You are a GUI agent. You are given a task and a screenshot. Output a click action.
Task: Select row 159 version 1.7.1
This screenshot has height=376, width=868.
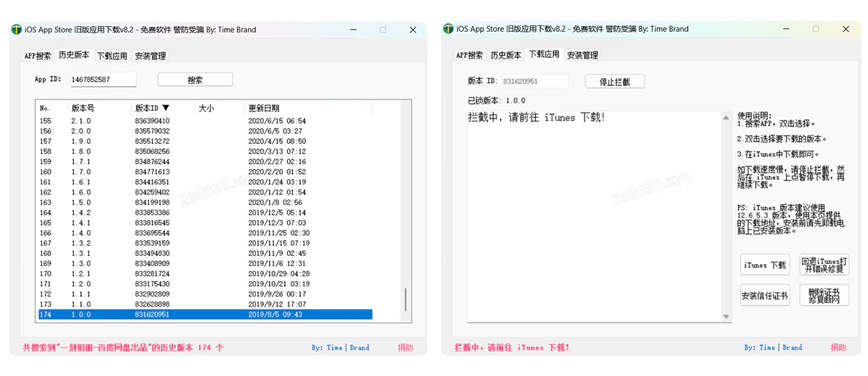point(205,162)
